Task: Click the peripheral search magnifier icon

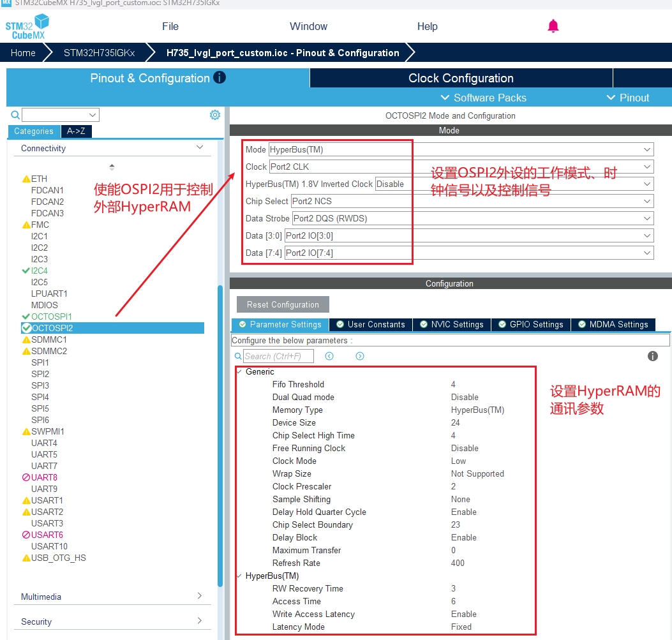Action: pyautogui.click(x=15, y=115)
